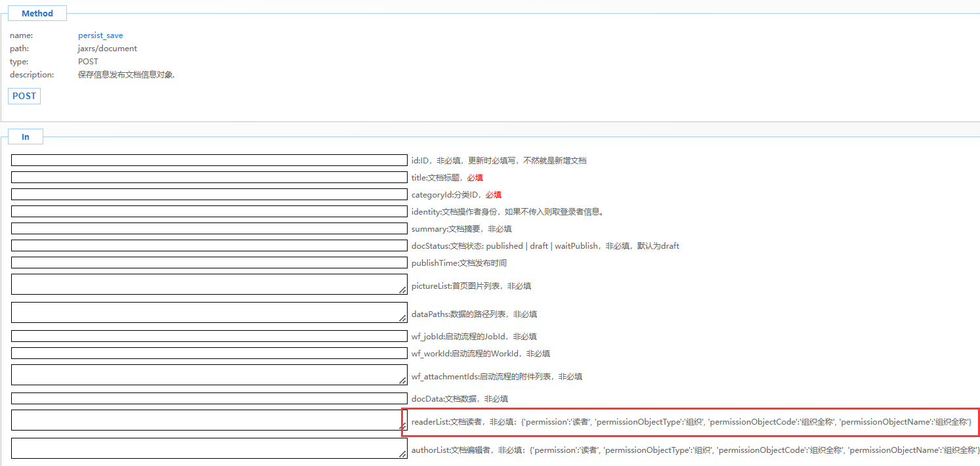Click the categoryId field description label
The image size is (980, 466).
point(456,194)
